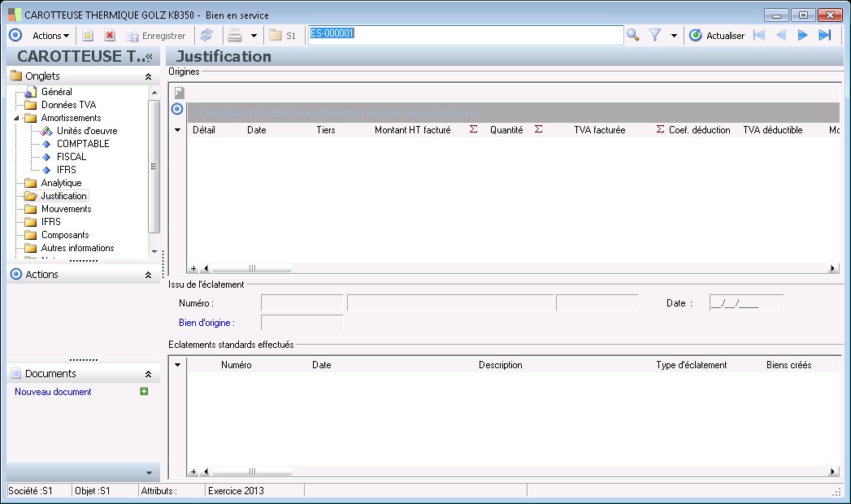Click the ES-000001 search field

[466, 35]
